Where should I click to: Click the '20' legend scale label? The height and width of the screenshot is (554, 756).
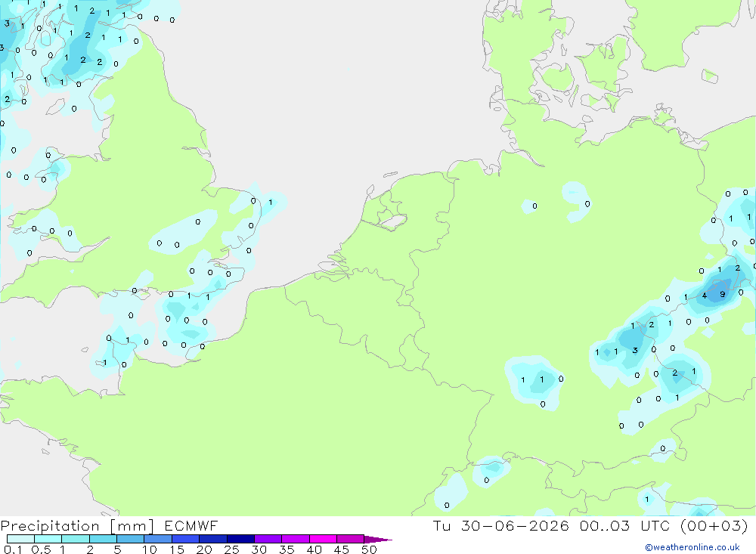click(204, 549)
